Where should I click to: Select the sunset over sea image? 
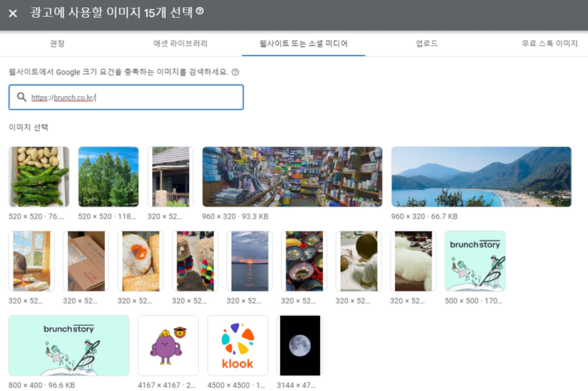click(x=250, y=261)
